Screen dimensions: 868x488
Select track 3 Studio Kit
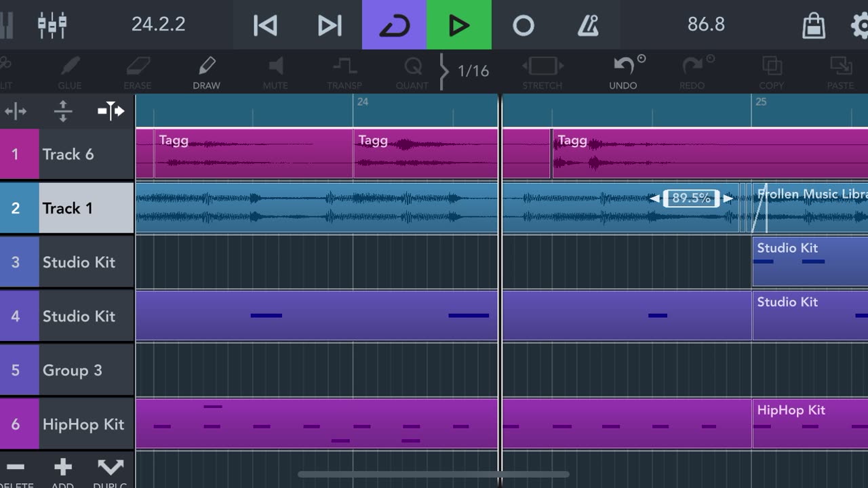86,262
